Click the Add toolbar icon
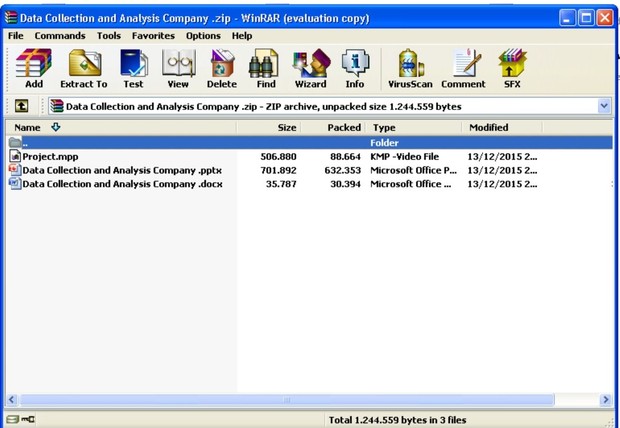 pos(34,68)
